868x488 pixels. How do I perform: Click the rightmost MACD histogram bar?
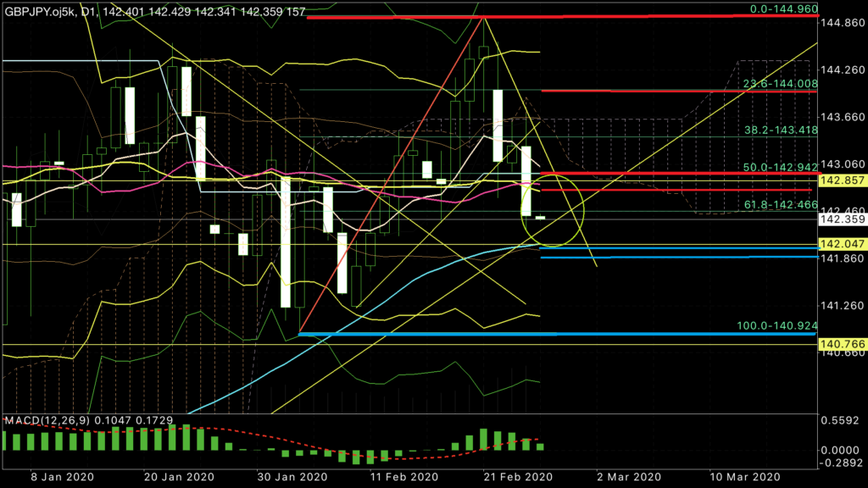[540, 446]
